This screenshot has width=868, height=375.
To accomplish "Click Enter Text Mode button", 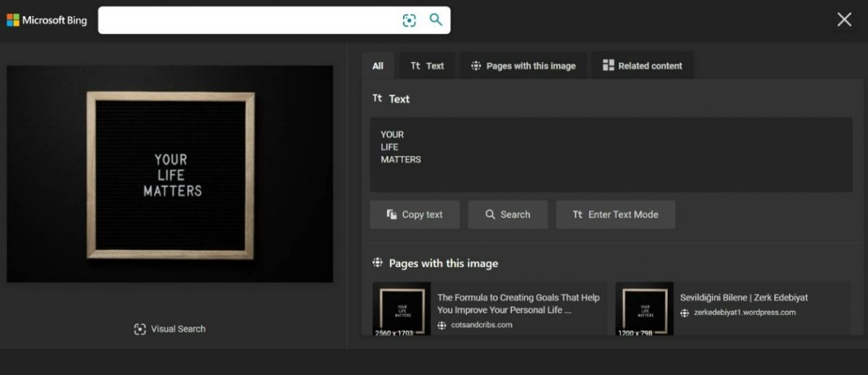I will (x=615, y=215).
